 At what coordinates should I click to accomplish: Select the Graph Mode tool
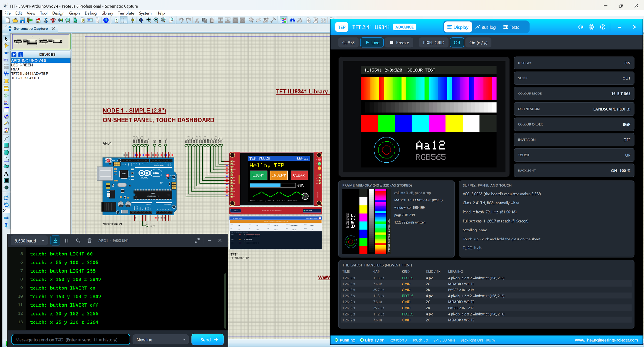tap(6, 102)
